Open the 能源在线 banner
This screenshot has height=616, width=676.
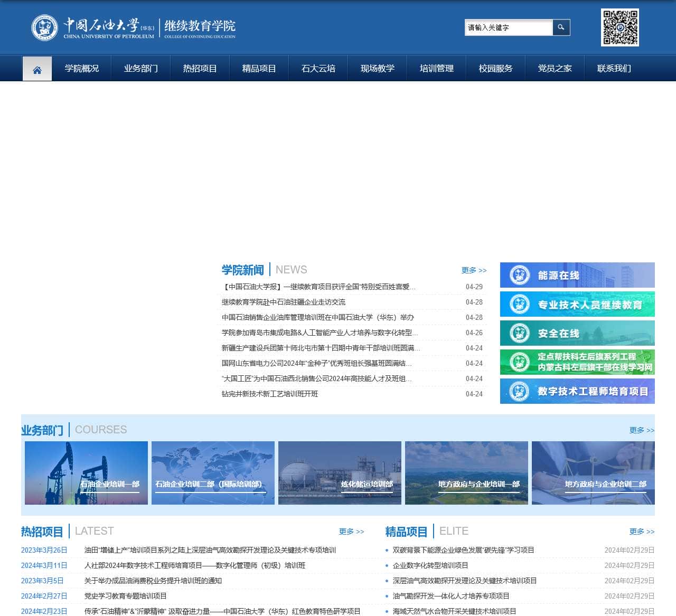tap(577, 275)
